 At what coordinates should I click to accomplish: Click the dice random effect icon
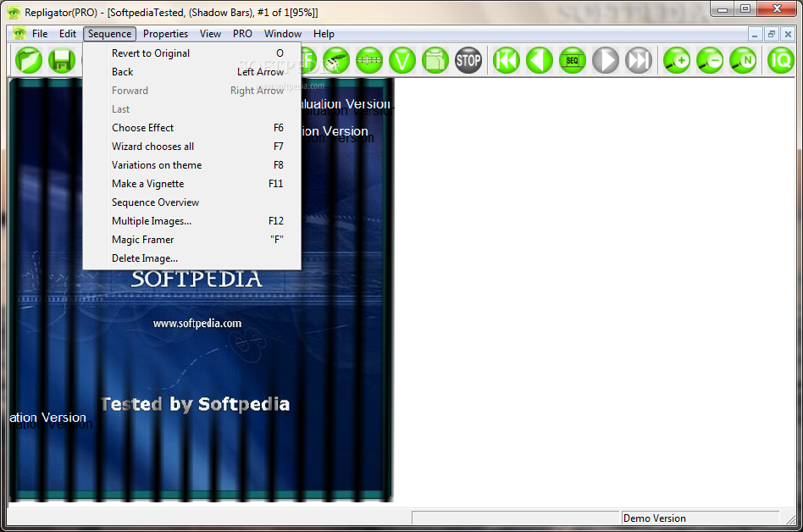tap(336, 60)
